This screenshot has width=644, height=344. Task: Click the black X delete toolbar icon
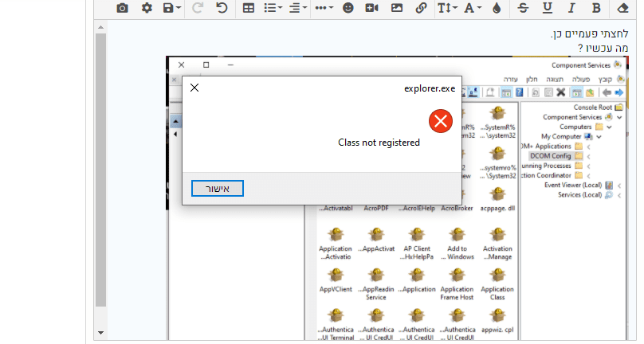(x=561, y=92)
